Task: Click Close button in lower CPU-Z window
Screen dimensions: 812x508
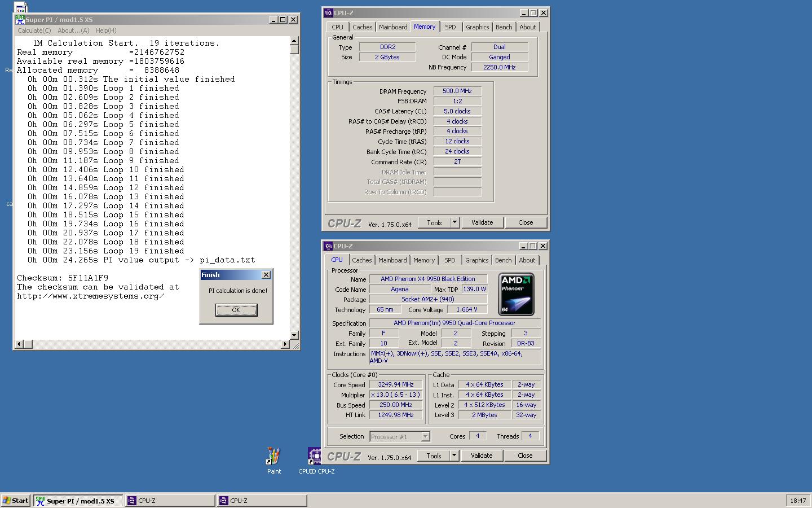Action: click(x=525, y=456)
